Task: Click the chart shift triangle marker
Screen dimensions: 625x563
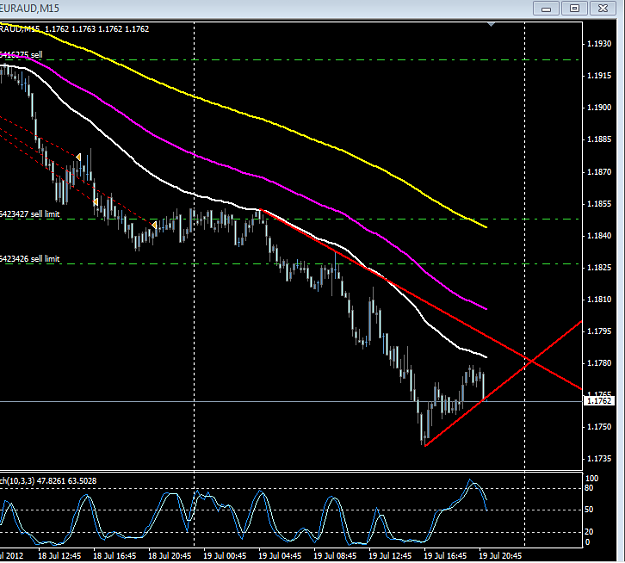Action: point(491,24)
